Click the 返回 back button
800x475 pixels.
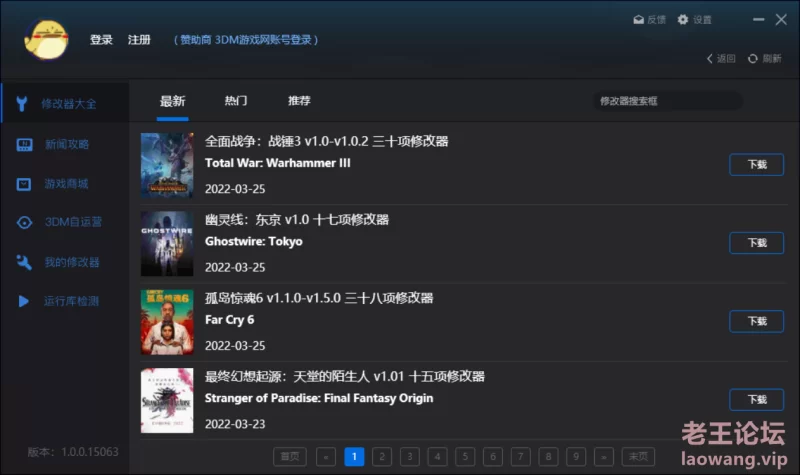tap(721, 59)
